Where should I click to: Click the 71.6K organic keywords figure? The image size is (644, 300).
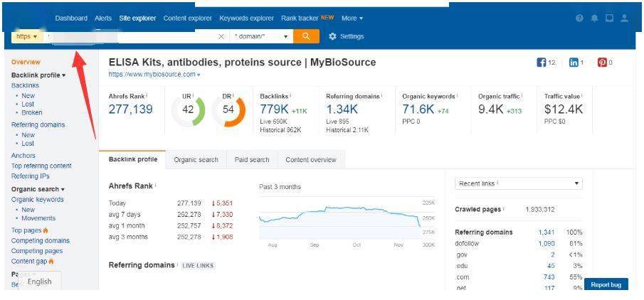(x=418, y=109)
